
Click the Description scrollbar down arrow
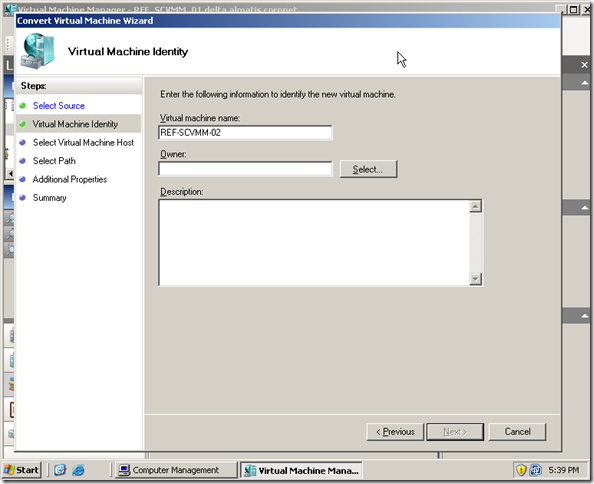point(475,279)
